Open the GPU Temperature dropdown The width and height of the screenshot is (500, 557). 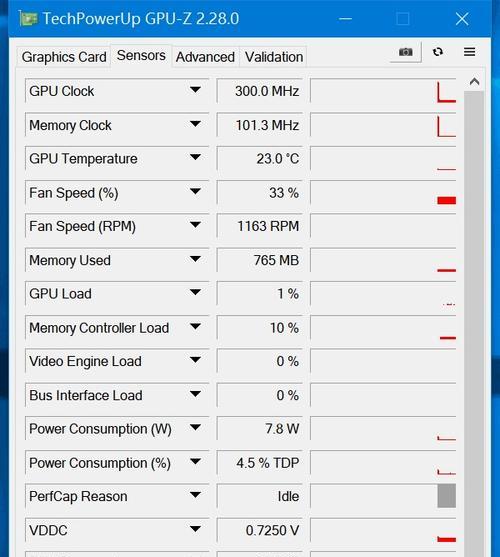pos(195,157)
